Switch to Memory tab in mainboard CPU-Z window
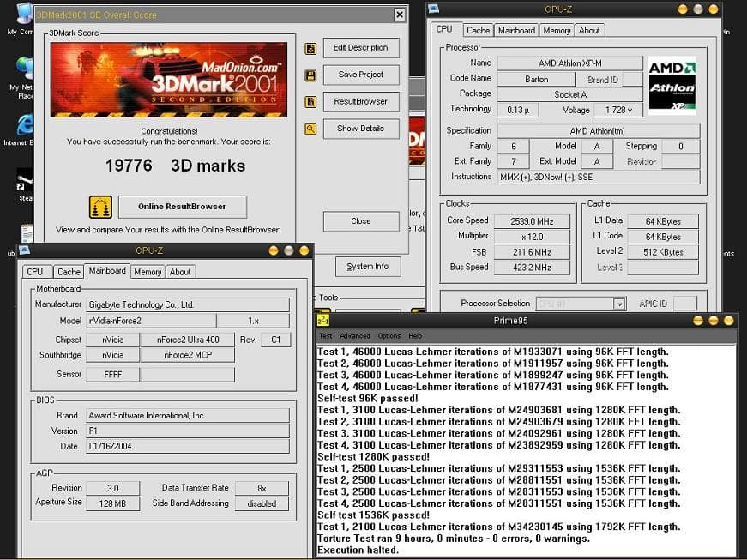Viewport: 747px width, 560px height. click(x=148, y=272)
